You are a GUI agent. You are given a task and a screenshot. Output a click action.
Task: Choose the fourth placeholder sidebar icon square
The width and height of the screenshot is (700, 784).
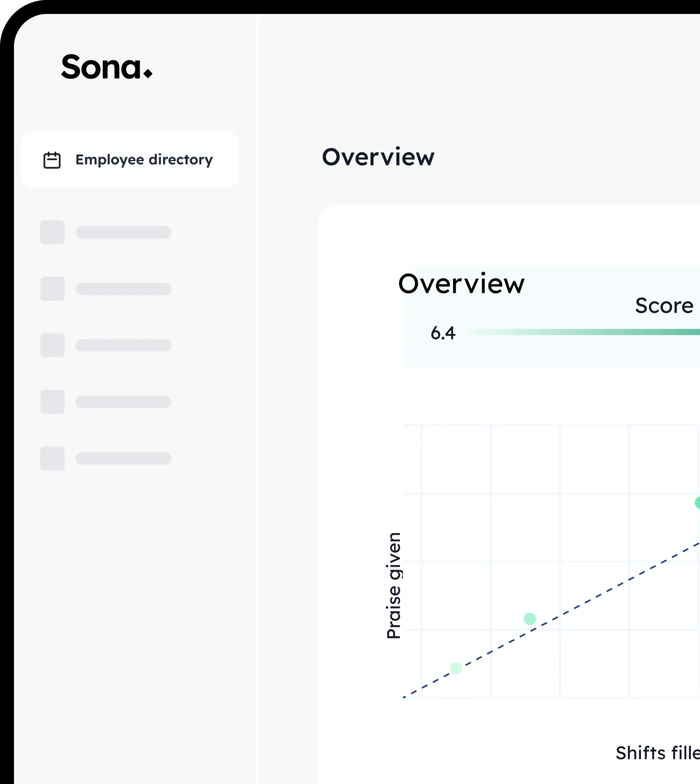52,402
